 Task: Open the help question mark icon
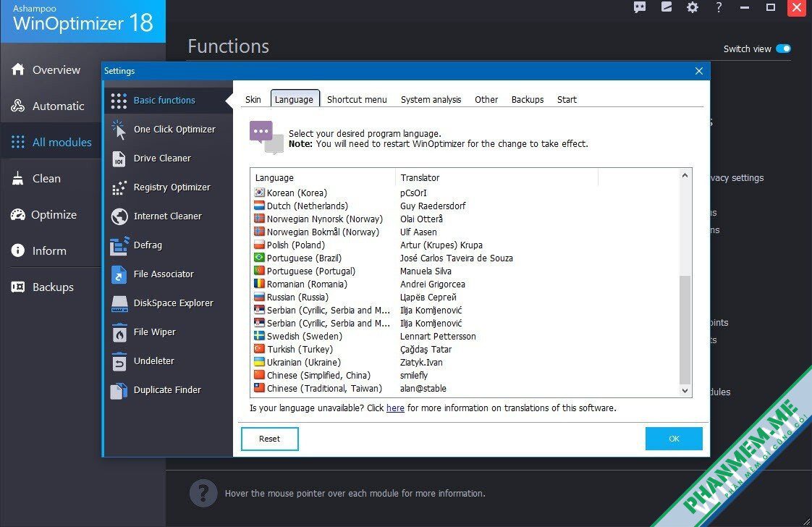(719, 7)
